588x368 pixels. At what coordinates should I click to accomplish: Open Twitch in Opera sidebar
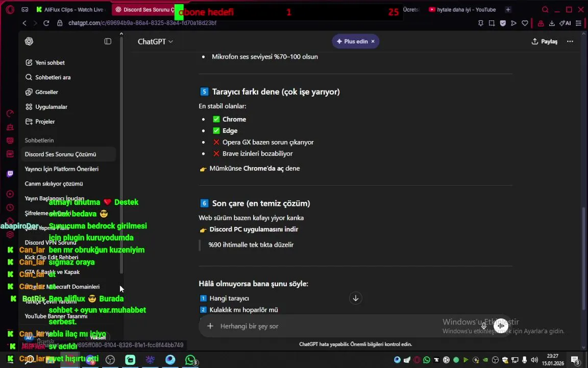click(x=10, y=173)
